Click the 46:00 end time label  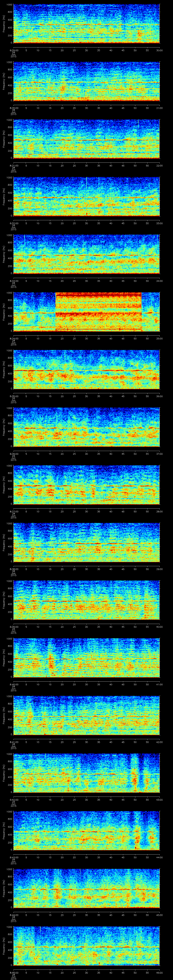coord(160,972)
